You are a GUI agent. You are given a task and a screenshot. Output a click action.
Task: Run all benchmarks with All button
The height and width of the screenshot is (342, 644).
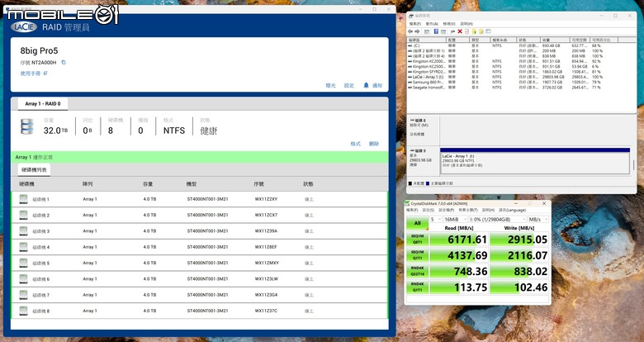pos(417,223)
